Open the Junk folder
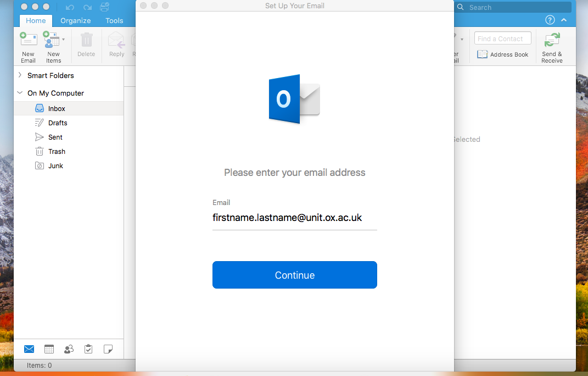Viewport: 588px width, 376px height. click(69, 165)
